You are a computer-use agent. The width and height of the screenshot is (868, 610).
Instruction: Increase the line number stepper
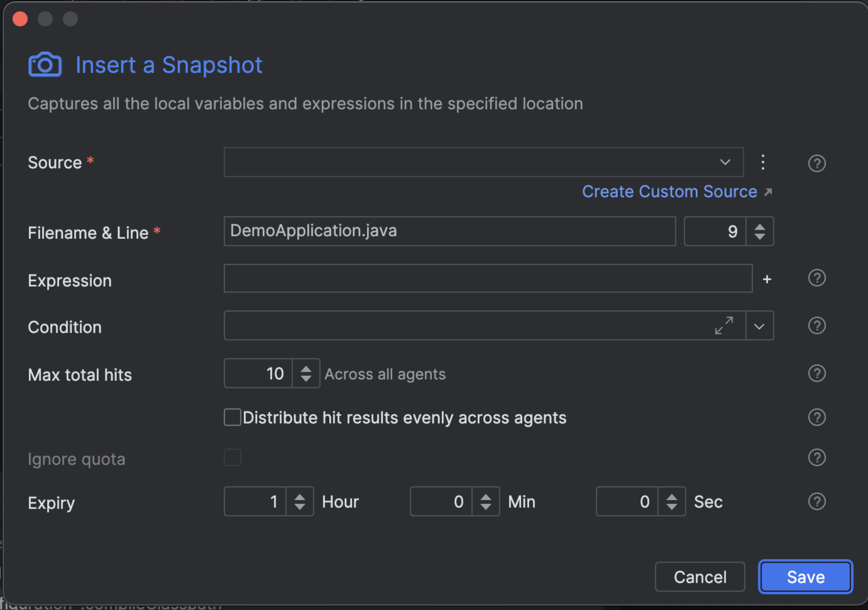[x=760, y=227]
